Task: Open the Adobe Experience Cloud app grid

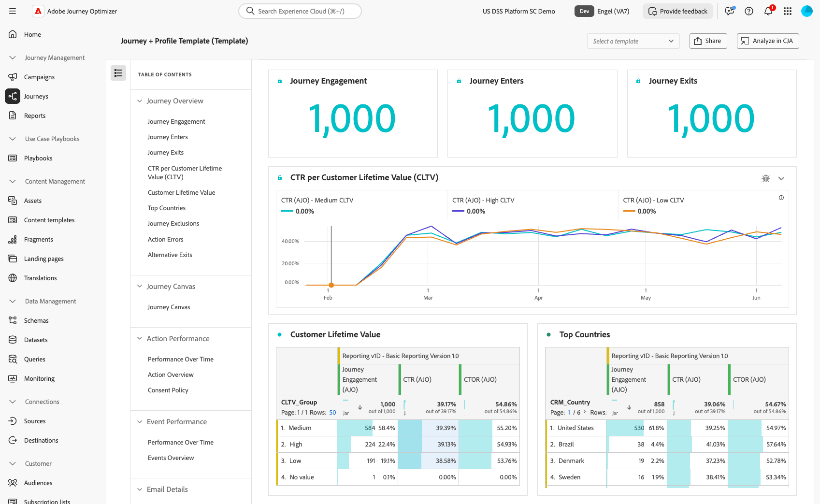Action: [x=788, y=11]
